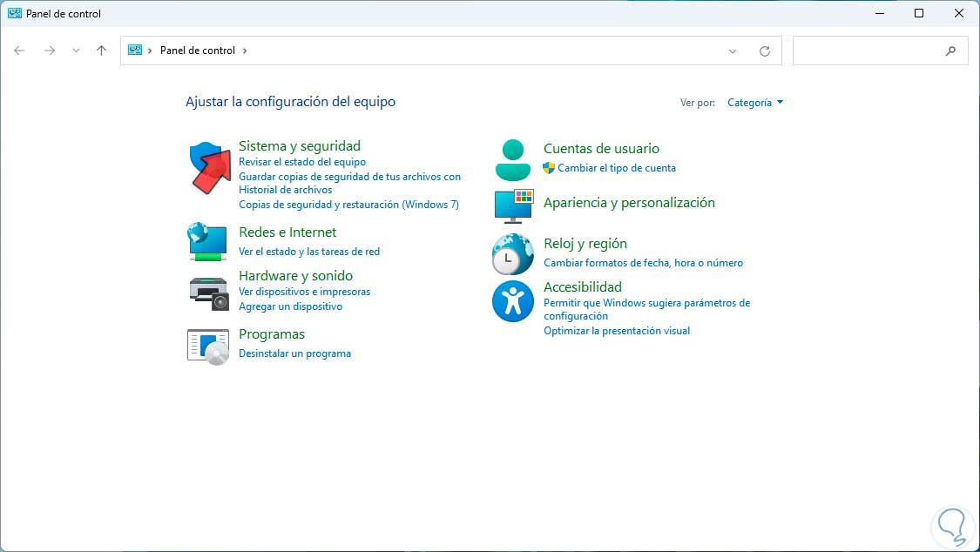Go back with the back arrow
The width and height of the screenshot is (980, 552).
pyautogui.click(x=19, y=50)
